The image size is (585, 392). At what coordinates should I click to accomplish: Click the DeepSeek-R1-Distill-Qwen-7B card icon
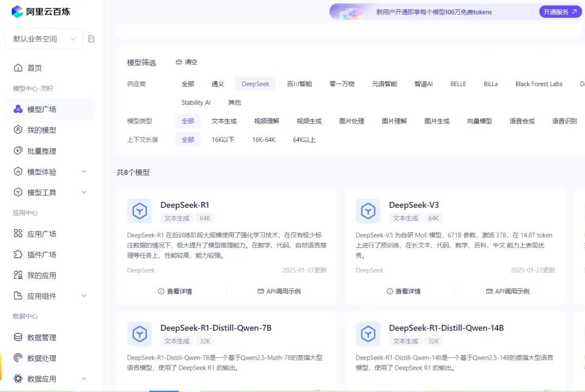[140, 334]
